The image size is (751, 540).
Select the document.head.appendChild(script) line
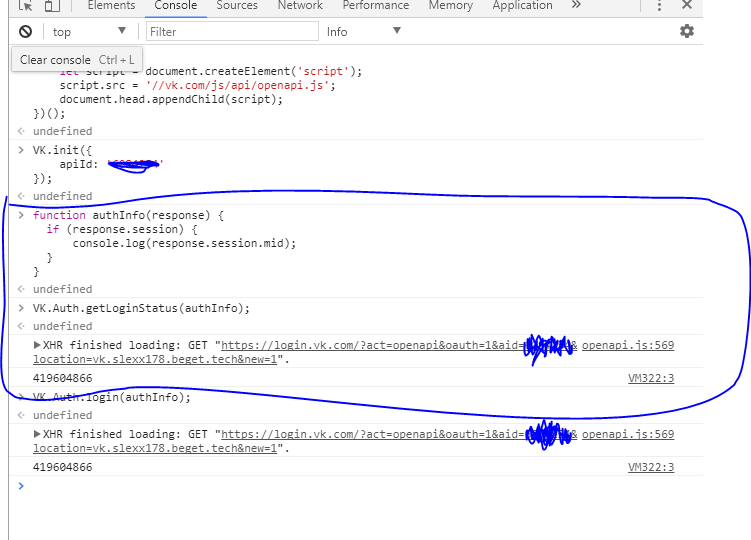171,99
